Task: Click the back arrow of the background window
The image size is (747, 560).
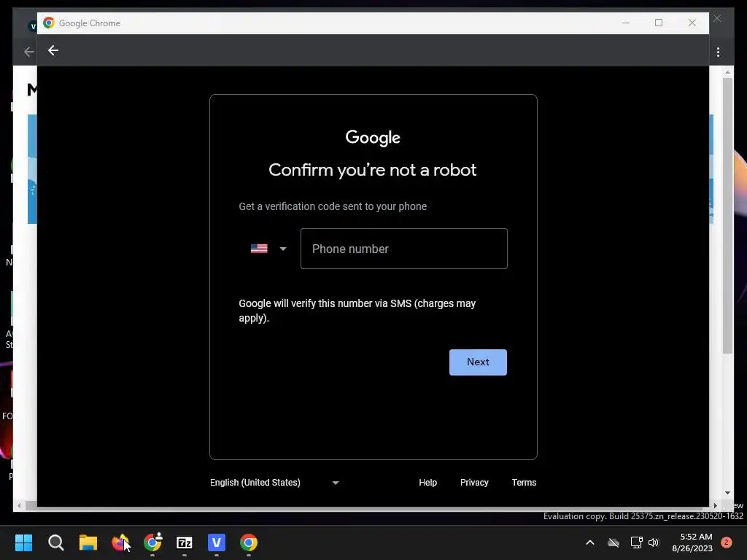Action: [29, 52]
